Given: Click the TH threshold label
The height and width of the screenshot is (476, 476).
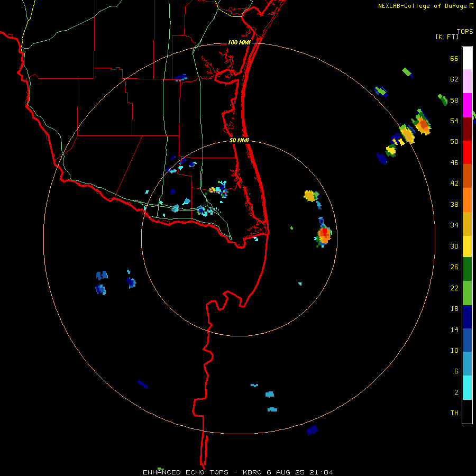Looking at the screenshot, I should (454, 413).
